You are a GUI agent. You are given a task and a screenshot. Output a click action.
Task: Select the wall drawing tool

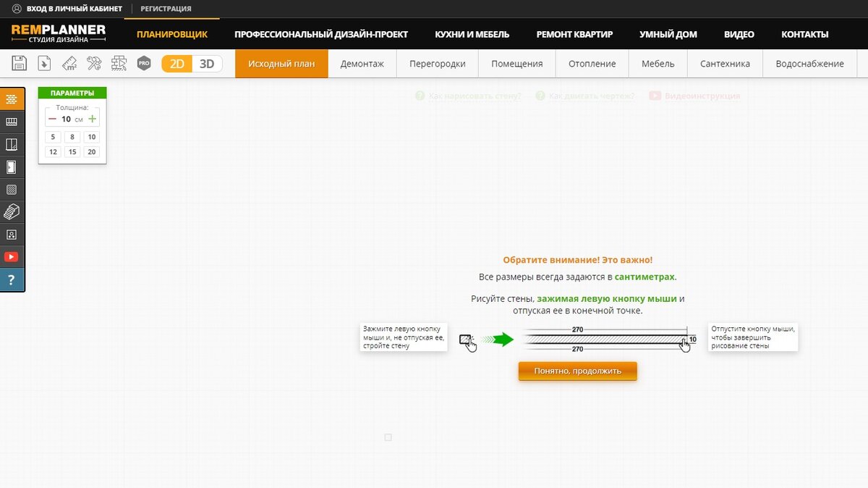click(12, 99)
